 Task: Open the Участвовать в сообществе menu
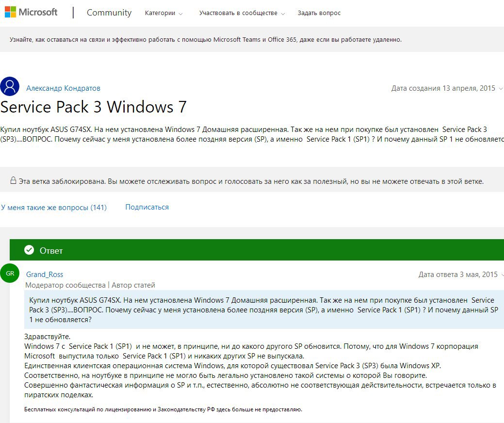pos(242,13)
